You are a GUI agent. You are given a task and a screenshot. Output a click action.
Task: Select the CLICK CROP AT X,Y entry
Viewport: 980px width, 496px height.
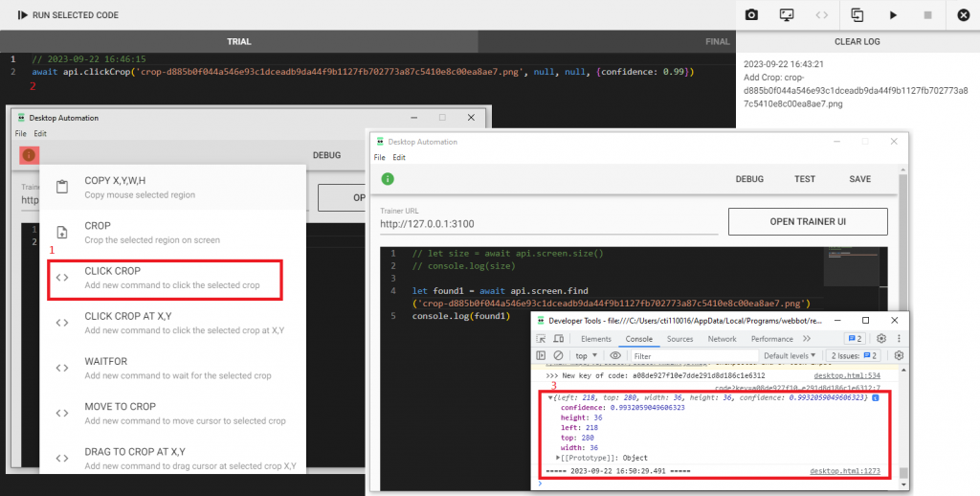[x=173, y=323]
